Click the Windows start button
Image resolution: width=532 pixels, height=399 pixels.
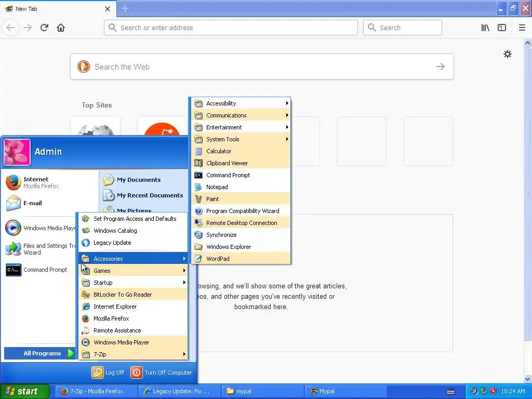coord(24,391)
